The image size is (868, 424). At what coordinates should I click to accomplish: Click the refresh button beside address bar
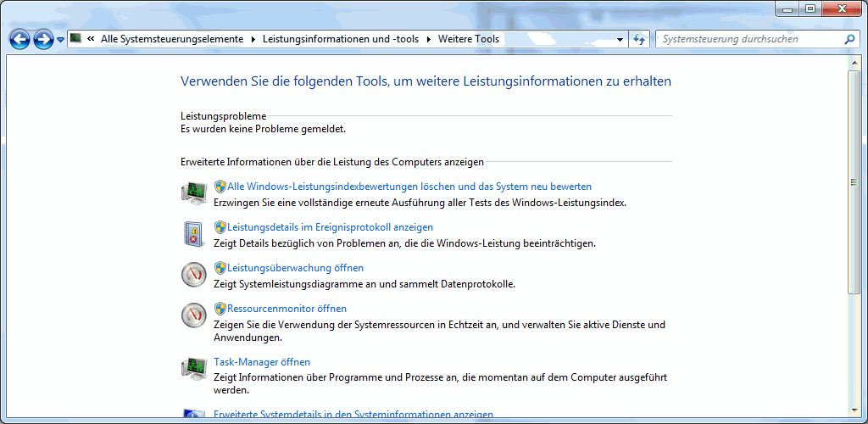pos(639,39)
